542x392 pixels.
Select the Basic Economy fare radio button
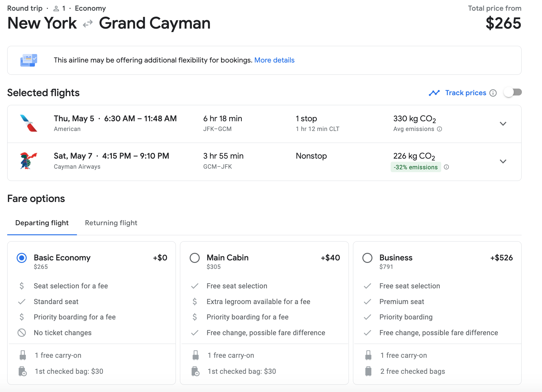coord(22,258)
